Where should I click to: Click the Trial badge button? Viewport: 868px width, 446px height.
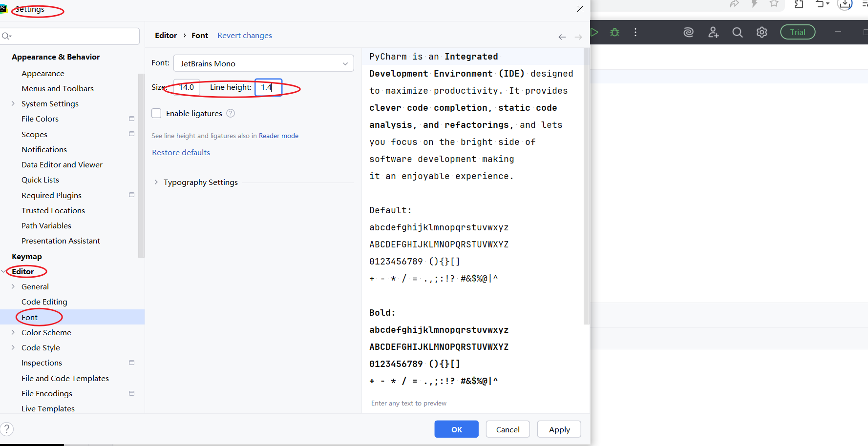pyautogui.click(x=798, y=32)
